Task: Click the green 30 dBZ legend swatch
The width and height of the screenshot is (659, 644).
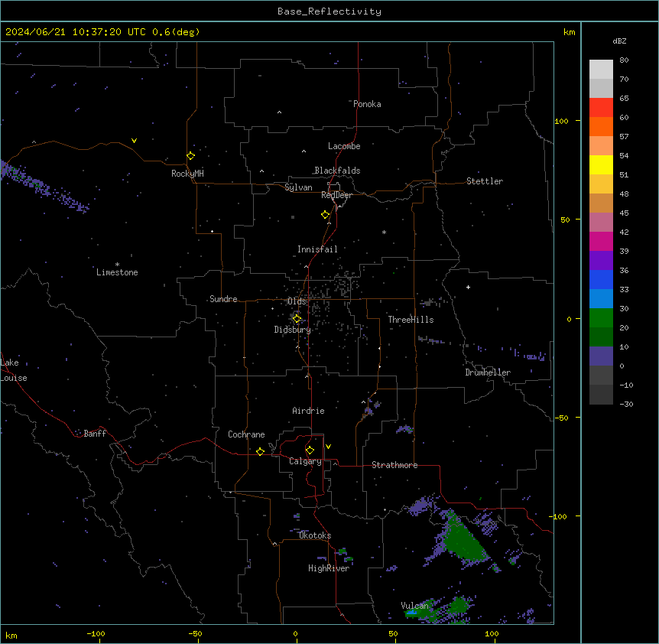Action: [x=601, y=318]
